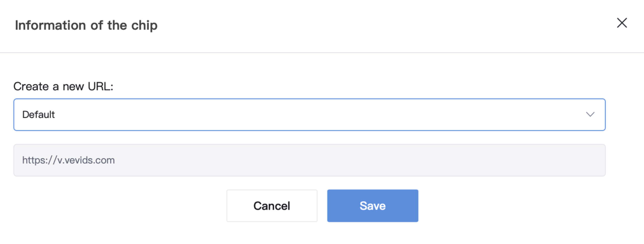The width and height of the screenshot is (644, 244).
Task: Choose the Create a new URL combo box
Action: 309,115
